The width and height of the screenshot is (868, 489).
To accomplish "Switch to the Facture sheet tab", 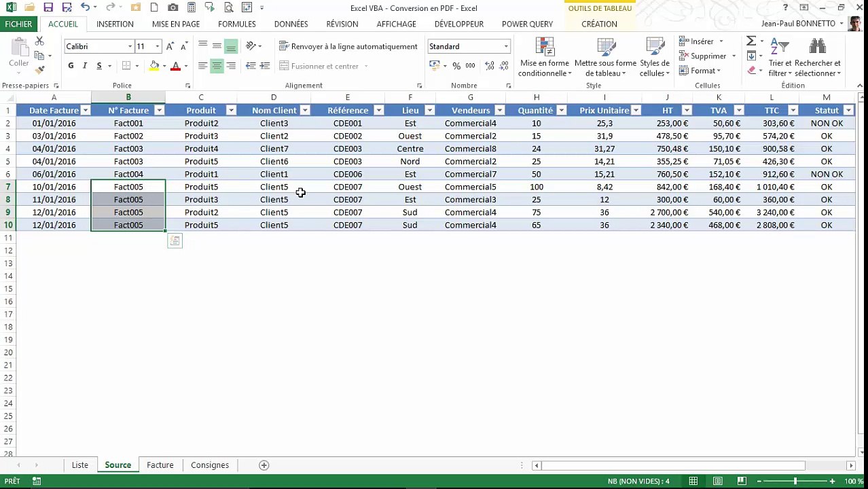I will point(160,465).
